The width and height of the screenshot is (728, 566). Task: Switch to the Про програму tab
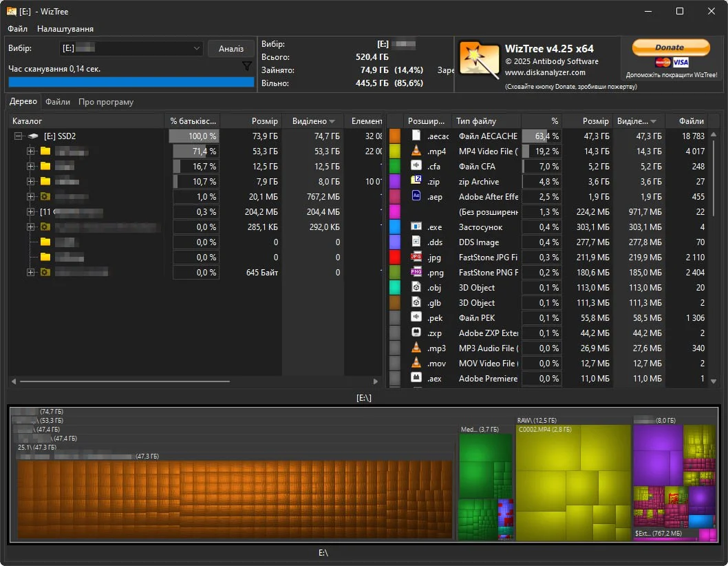coord(106,102)
